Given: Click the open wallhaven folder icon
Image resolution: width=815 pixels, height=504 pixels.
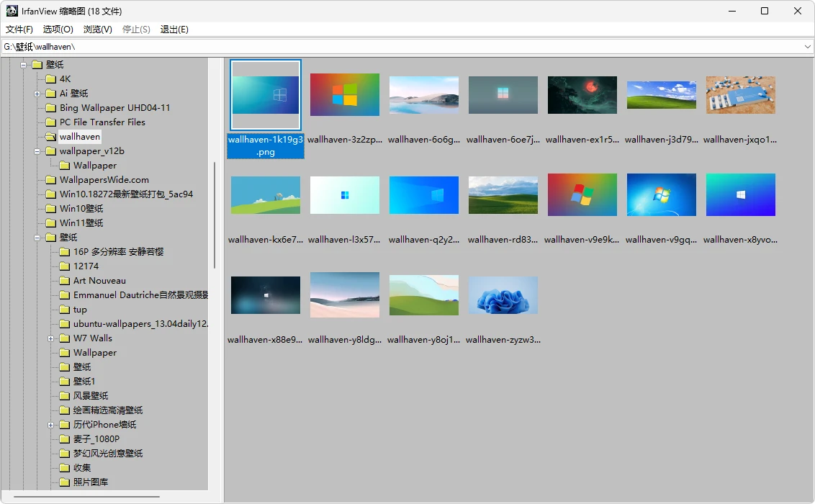Looking at the screenshot, I should [50, 137].
